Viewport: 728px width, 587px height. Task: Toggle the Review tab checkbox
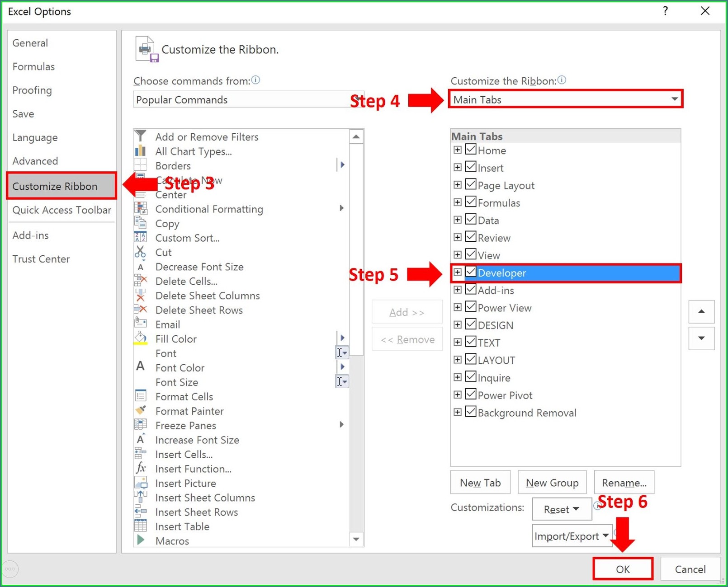tap(471, 237)
